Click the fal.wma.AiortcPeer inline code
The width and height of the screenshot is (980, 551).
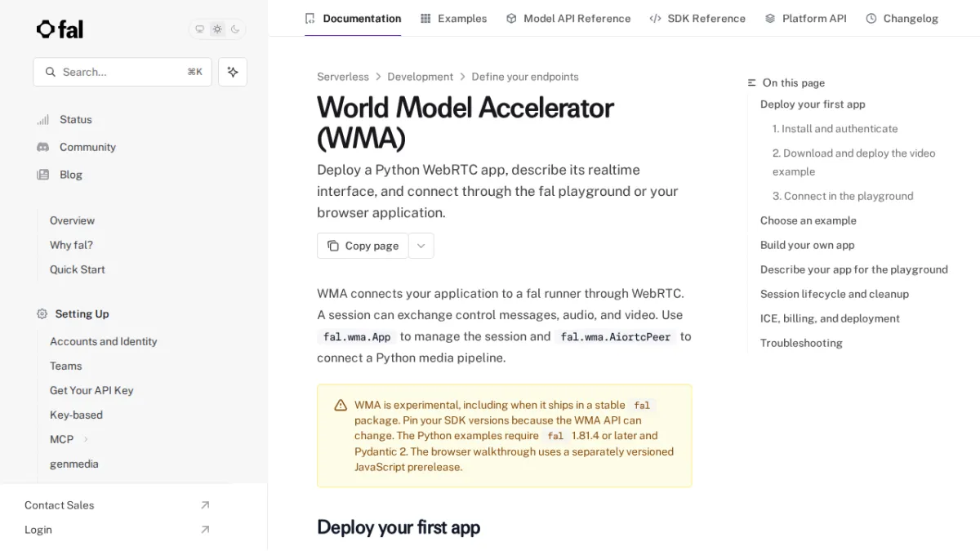(x=616, y=337)
